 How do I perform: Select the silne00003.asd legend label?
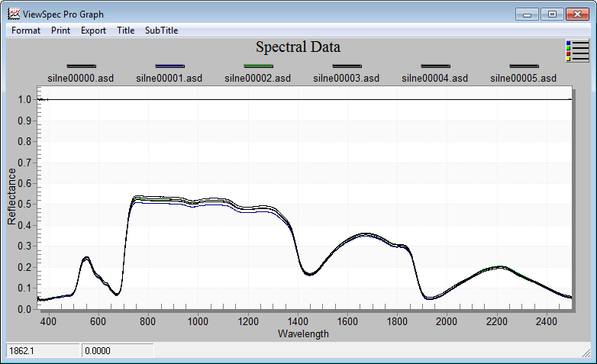[347, 78]
